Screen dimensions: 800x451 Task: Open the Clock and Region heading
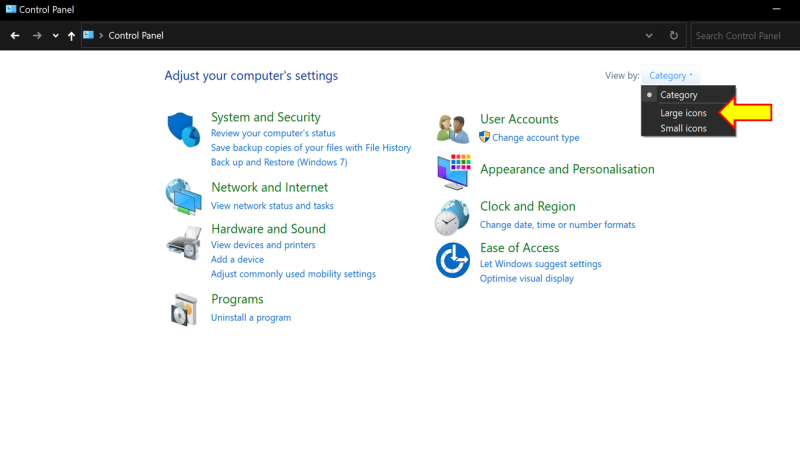click(528, 206)
